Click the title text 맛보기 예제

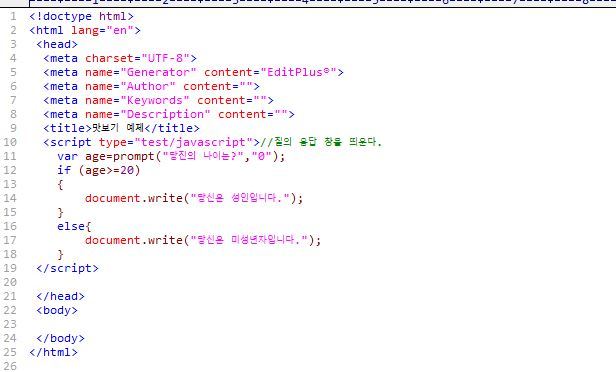tap(117, 128)
